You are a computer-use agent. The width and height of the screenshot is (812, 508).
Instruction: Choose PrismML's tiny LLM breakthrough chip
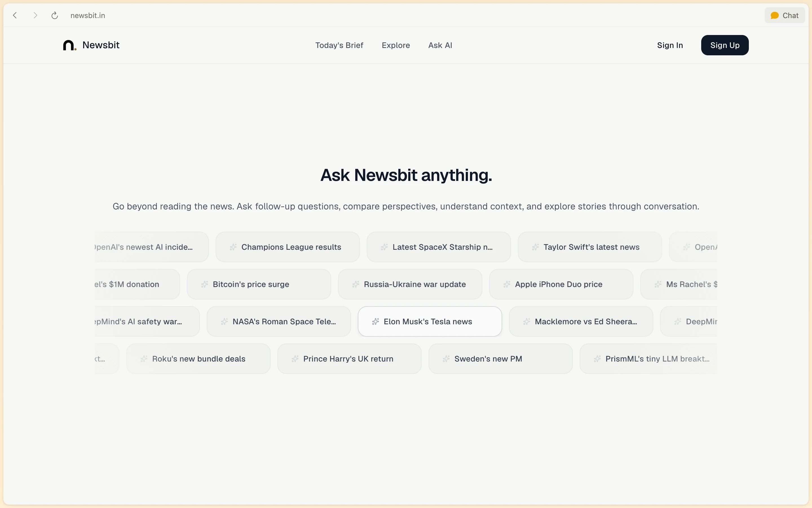coord(648,359)
